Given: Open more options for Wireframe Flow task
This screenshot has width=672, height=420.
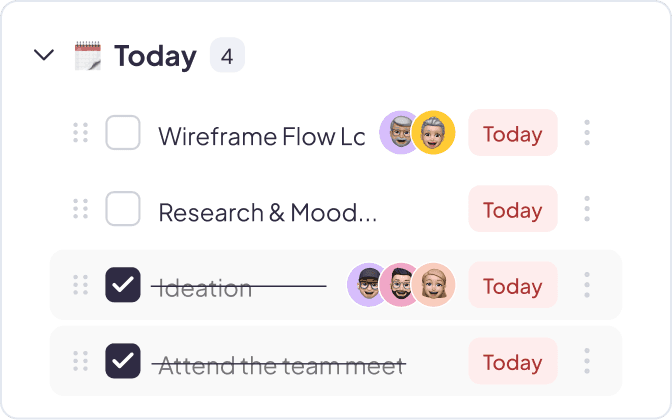Looking at the screenshot, I should (587, 133).
